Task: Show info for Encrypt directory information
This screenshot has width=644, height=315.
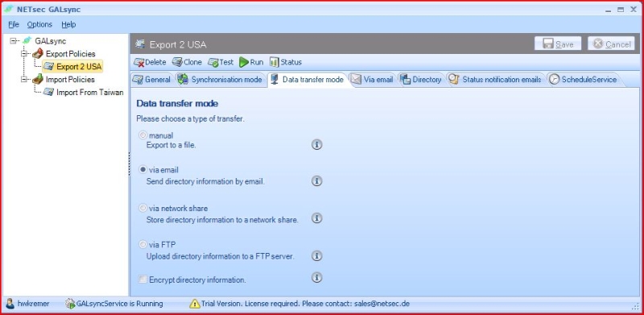Action: [x=316, y=278]
